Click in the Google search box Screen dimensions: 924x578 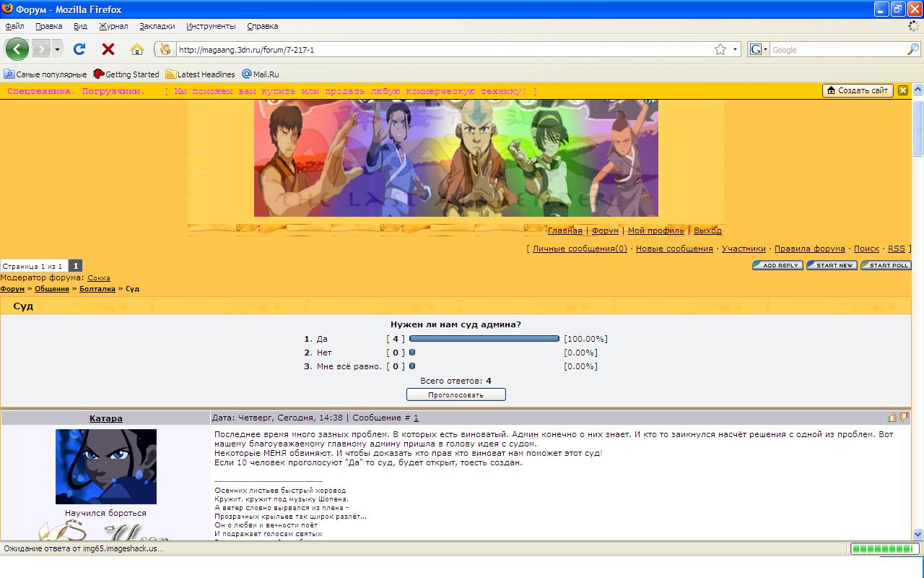point(837,50)
